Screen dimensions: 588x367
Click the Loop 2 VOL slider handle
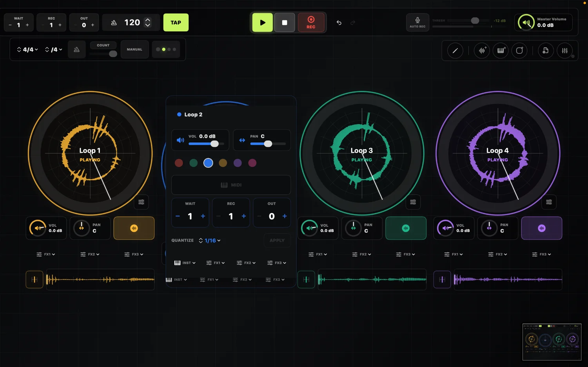click(214, 144)
